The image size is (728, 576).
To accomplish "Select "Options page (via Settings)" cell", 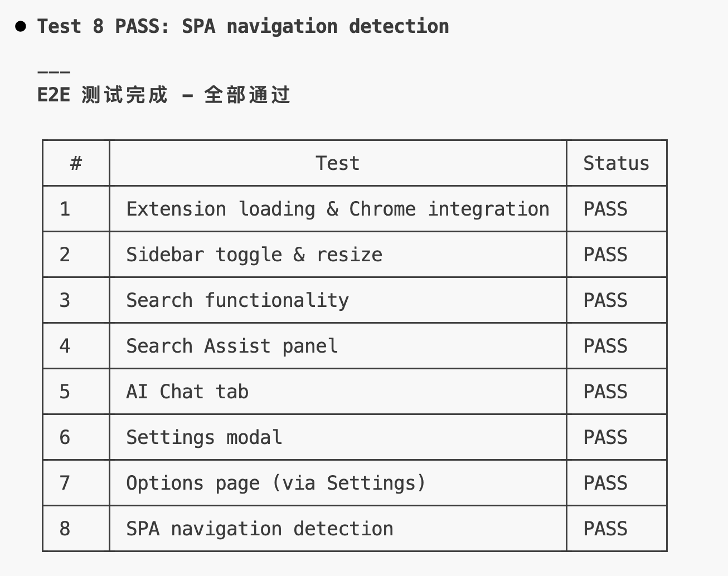I will (276, 483).
